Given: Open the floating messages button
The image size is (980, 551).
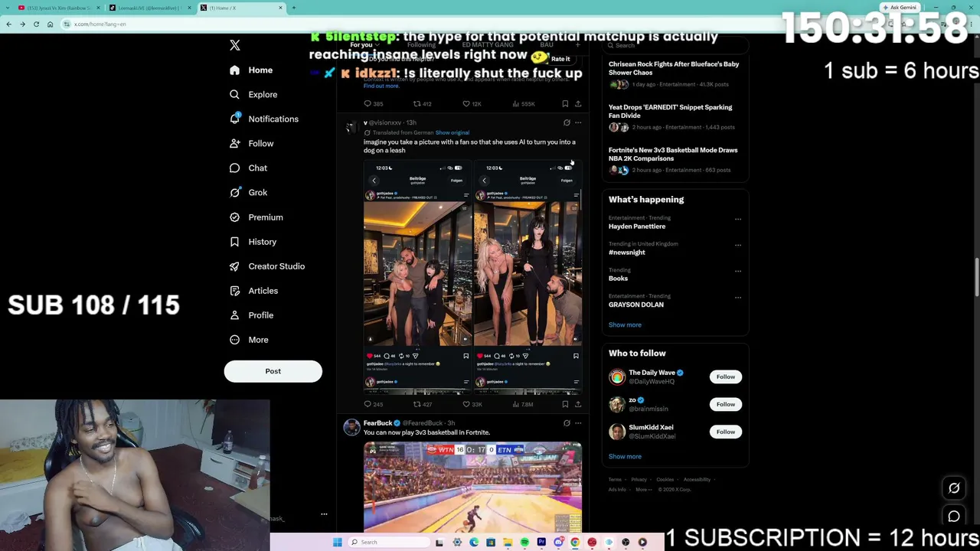Looking at the screenshot, I should coord(954,517).
